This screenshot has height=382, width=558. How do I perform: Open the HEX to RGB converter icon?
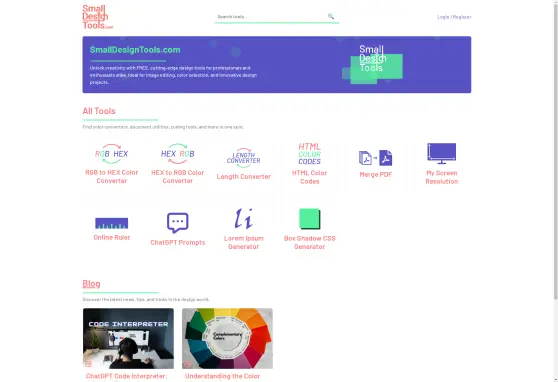[178, 154]
